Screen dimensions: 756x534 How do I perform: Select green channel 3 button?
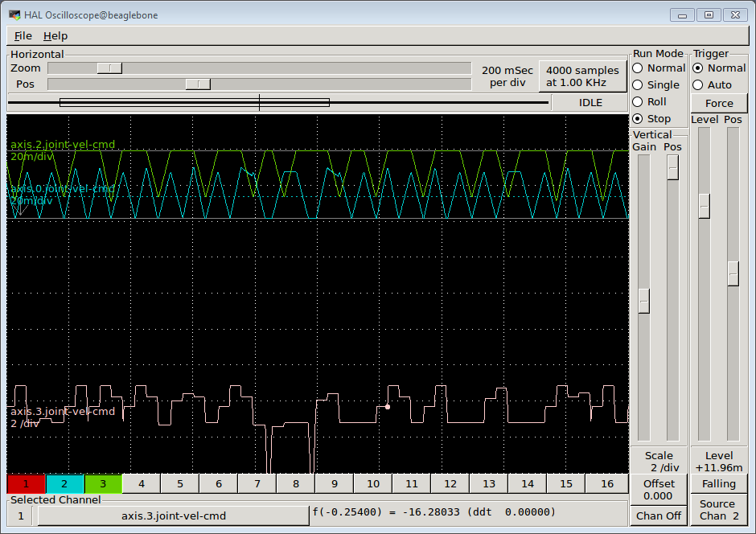point(103,483)
